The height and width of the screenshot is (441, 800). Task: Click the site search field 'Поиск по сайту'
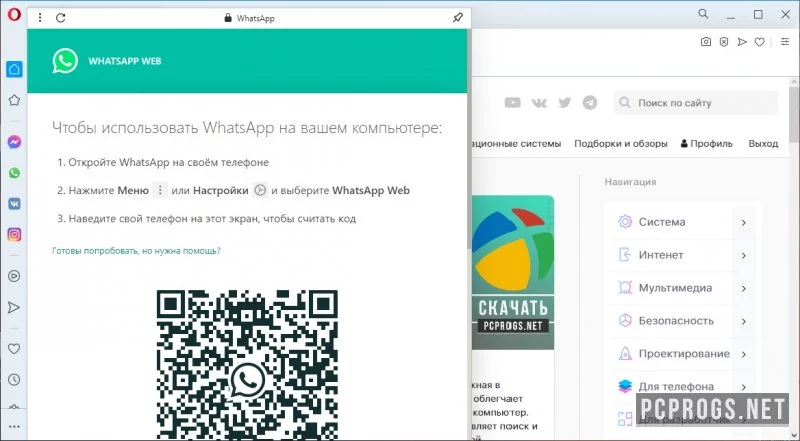696,103
